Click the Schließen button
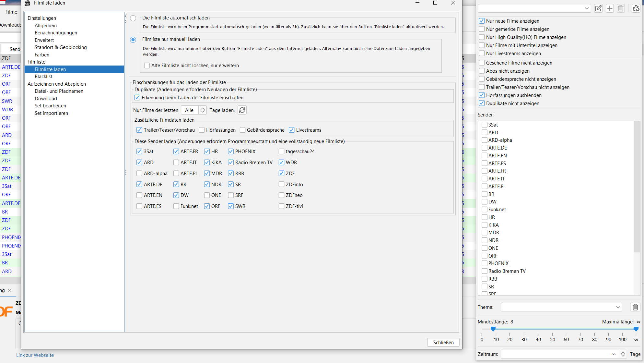This screenshot has height=363, width=644. click(443, 343)
